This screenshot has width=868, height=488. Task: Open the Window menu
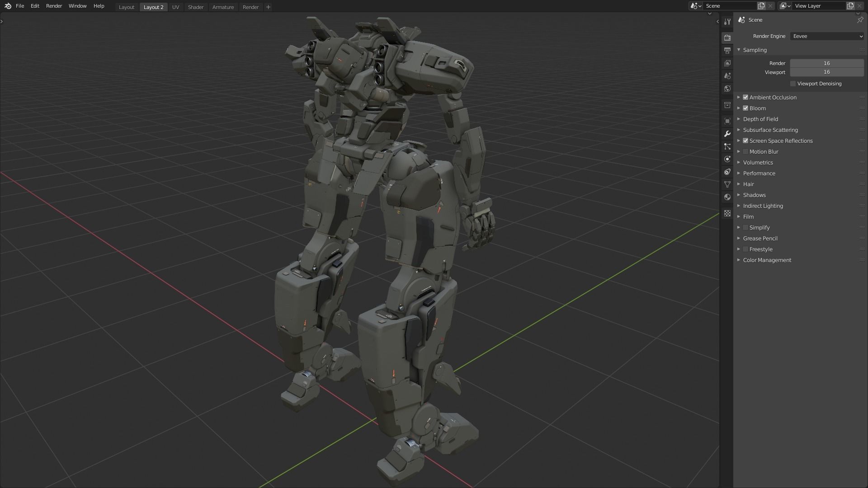click(77, 6)
